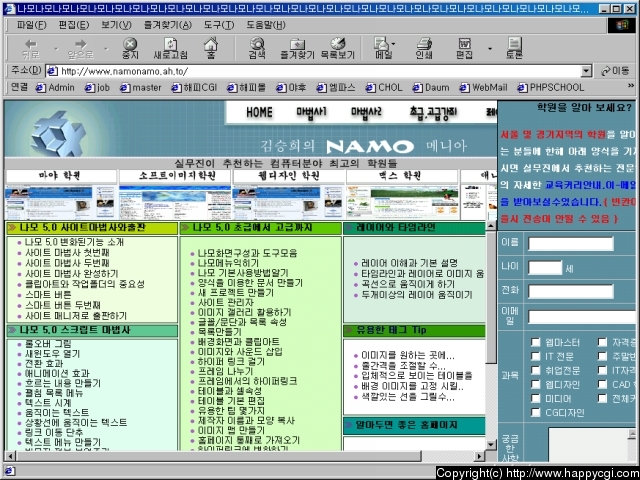Check the 주말반 subject checkbox
This screenshot has height=480, width=640.
(602, 356)
